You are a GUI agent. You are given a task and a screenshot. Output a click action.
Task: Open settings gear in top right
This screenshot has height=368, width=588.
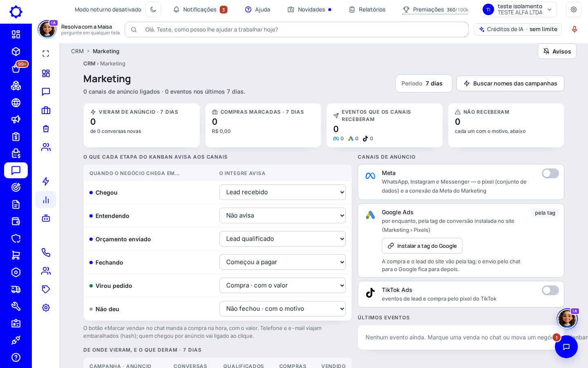[x=574, y=9]
